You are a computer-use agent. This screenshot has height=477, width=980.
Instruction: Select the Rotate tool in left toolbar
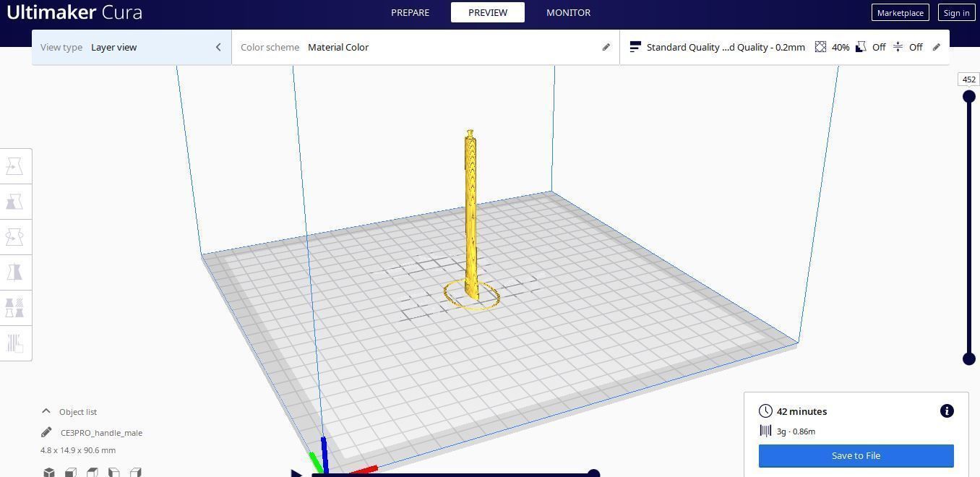point(14,237)
